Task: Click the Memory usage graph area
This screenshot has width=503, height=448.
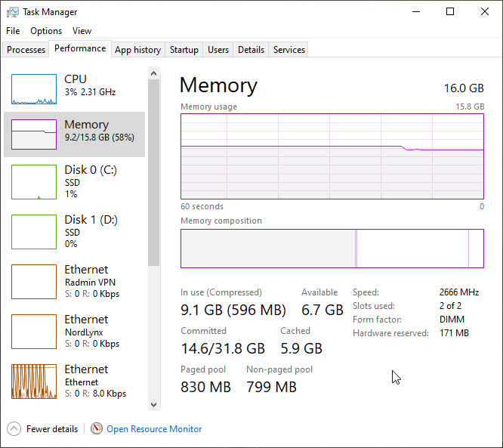Action: point(332,156)
